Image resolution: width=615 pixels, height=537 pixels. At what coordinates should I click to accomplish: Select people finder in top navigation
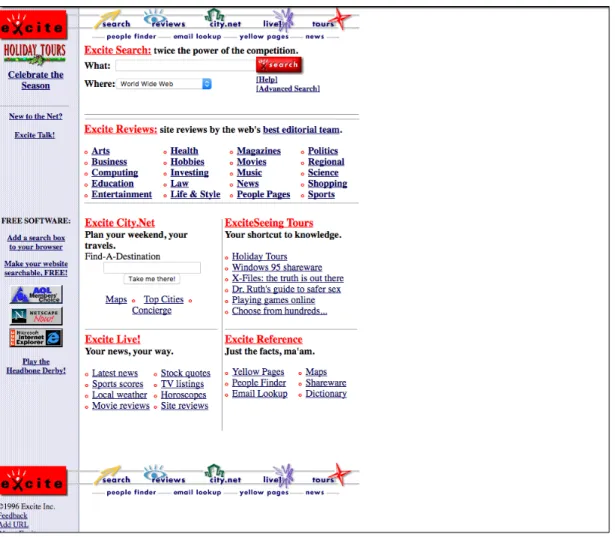click(x=131, y=36)
